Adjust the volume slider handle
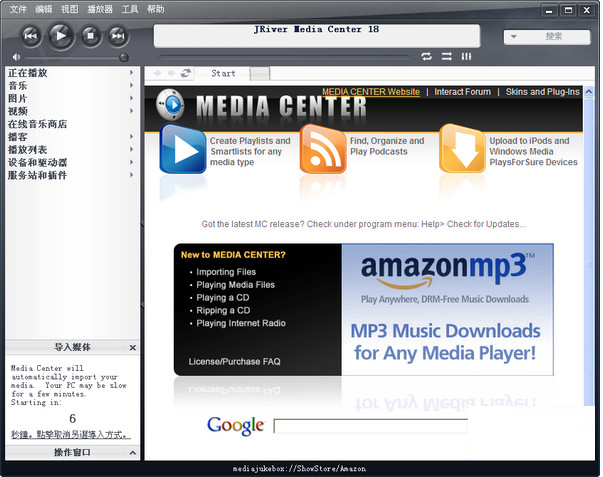This screenshot has width=603, height=477. [124, 58]
